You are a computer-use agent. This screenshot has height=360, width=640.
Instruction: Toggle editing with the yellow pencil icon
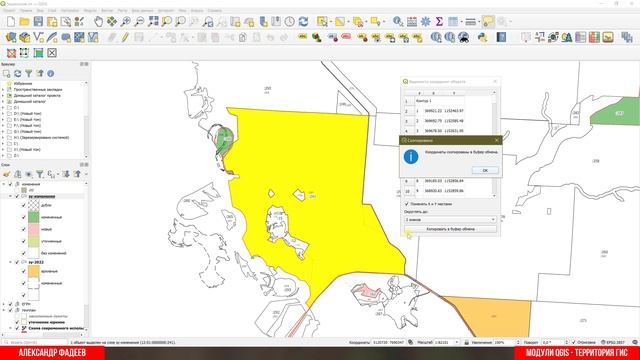click(125, 38)
